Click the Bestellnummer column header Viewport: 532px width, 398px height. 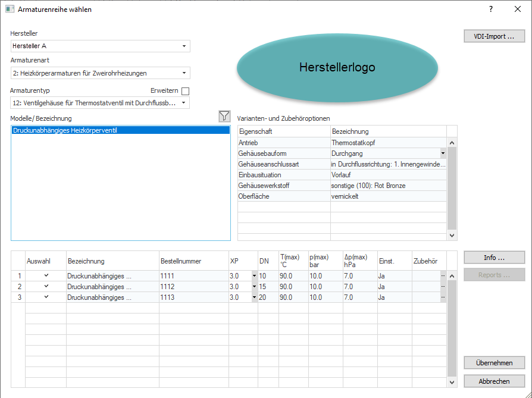point(194,261)
